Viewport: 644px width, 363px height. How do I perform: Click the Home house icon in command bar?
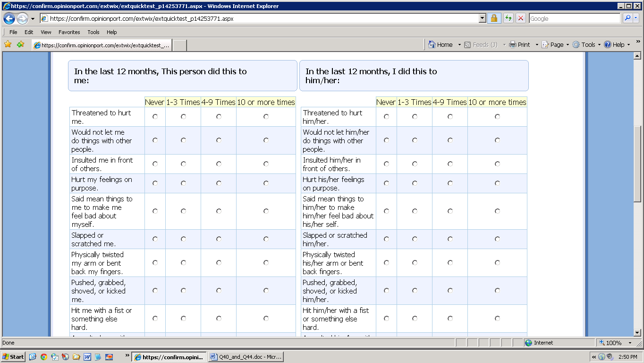(x=432, y=44)
